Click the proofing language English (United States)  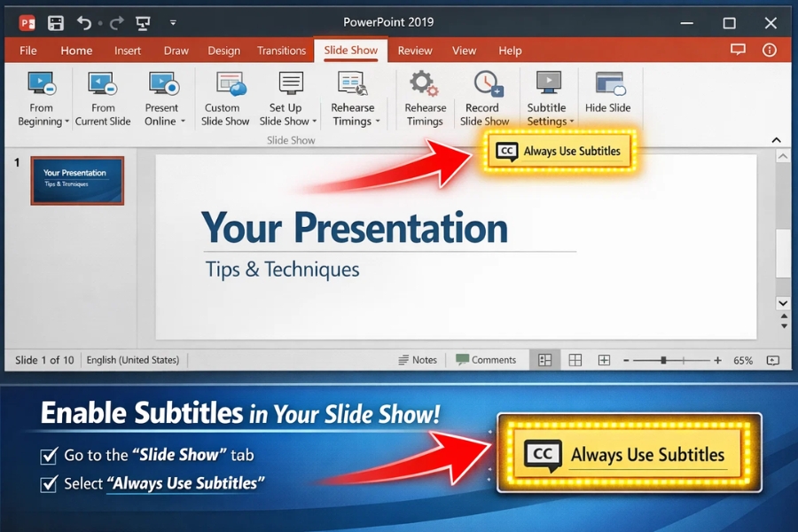tap(131, 360)
